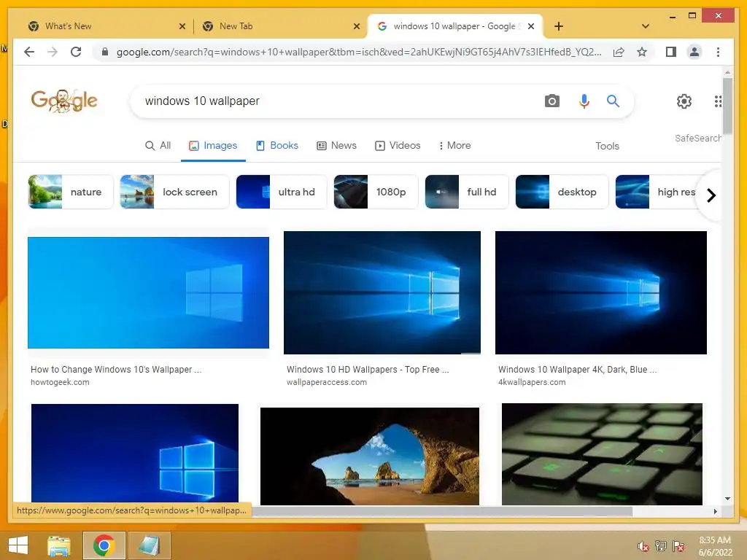
Task: View site info via padlock icon
Action: coord(105,52)
